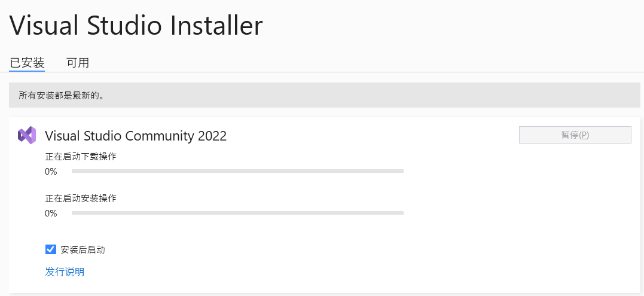Screen dimensions: 644x296
Task: Open the 发行说明 release notes link
Action: [65, 272]
